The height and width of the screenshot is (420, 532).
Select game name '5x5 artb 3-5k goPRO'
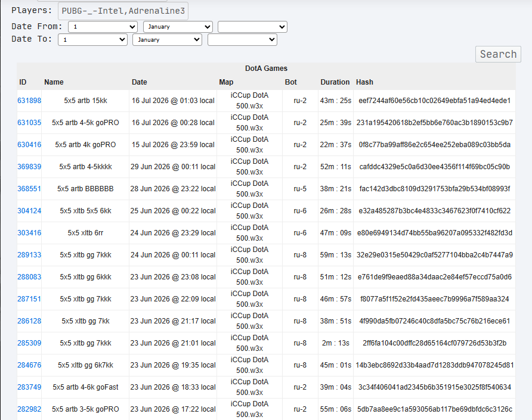pyautogui.click(x=85, y=409)
